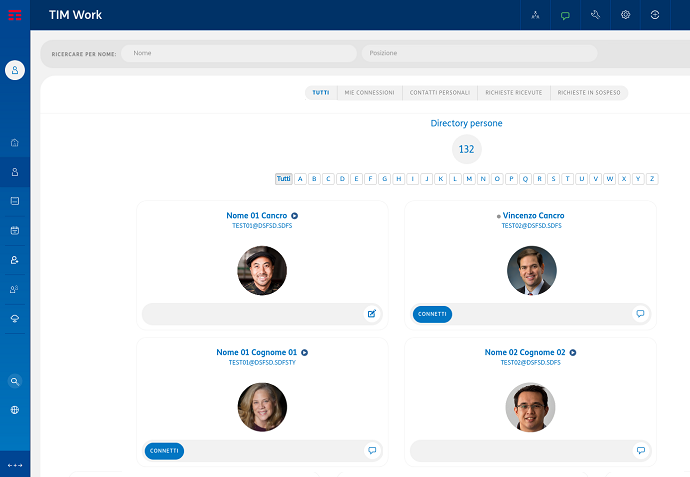Image resolution: width=690 pixels, height=477 pixels.
Task: Click the organization chart icon in header
Action: pos(535,15)
